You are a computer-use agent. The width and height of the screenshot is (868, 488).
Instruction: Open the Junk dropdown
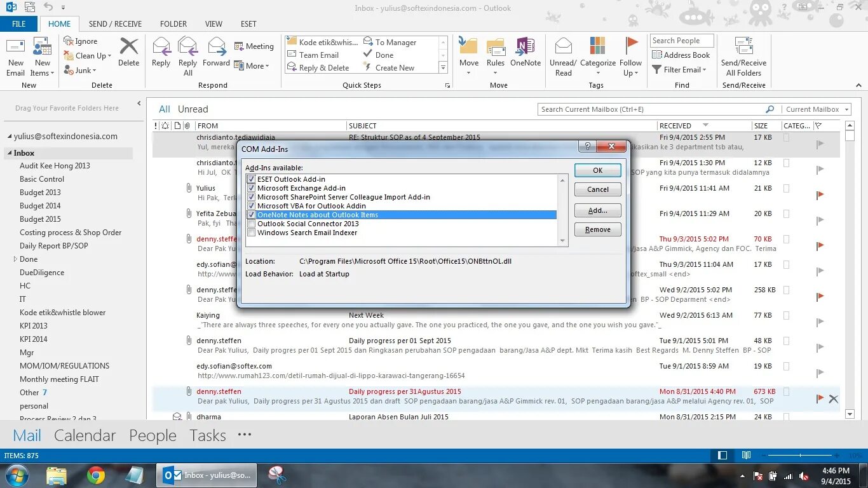click(x=81, y=71)
